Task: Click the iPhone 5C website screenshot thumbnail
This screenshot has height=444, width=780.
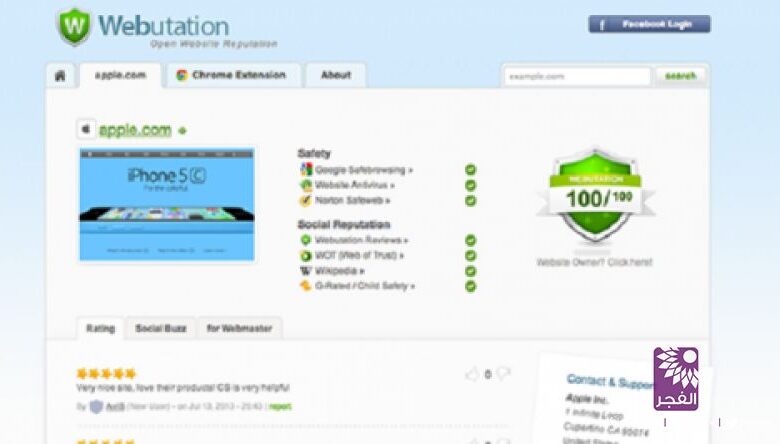Action: pos(167,204)
